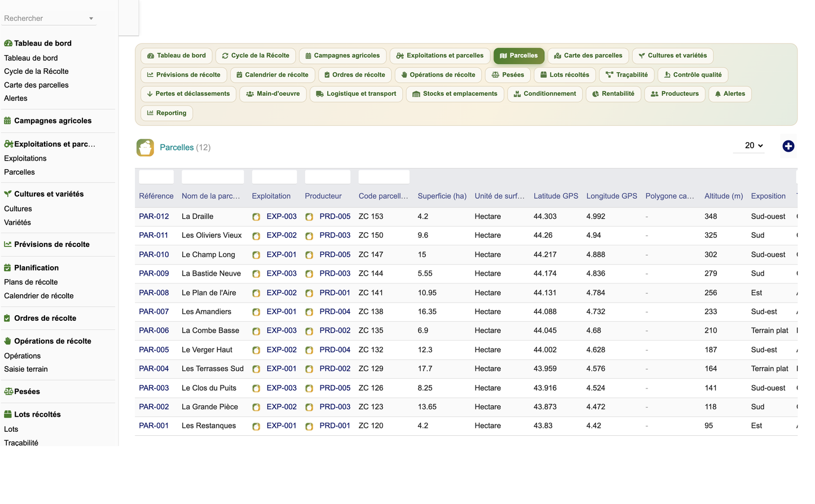Click the 'ZC 141' code cell
The width and height of the screenshot is (815, 504).
pyautogui.click(x=371, y=293)
